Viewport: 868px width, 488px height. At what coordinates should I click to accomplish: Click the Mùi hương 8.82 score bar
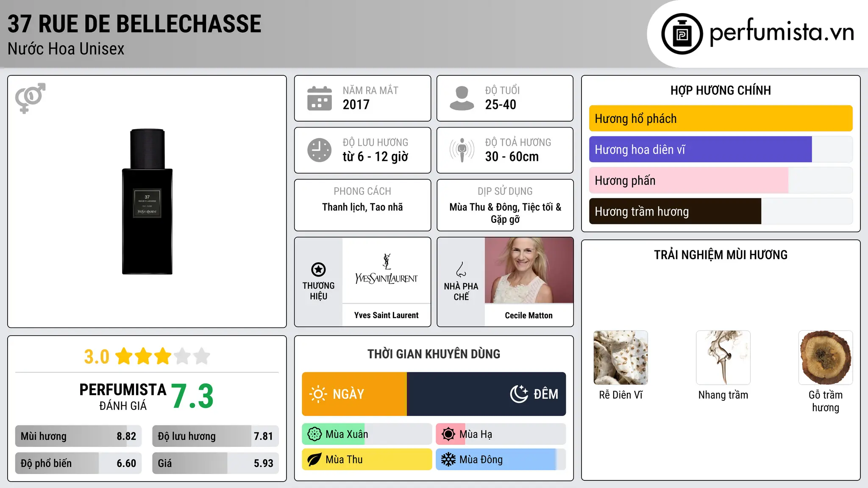pyautogui.click(x=78, y=436)
